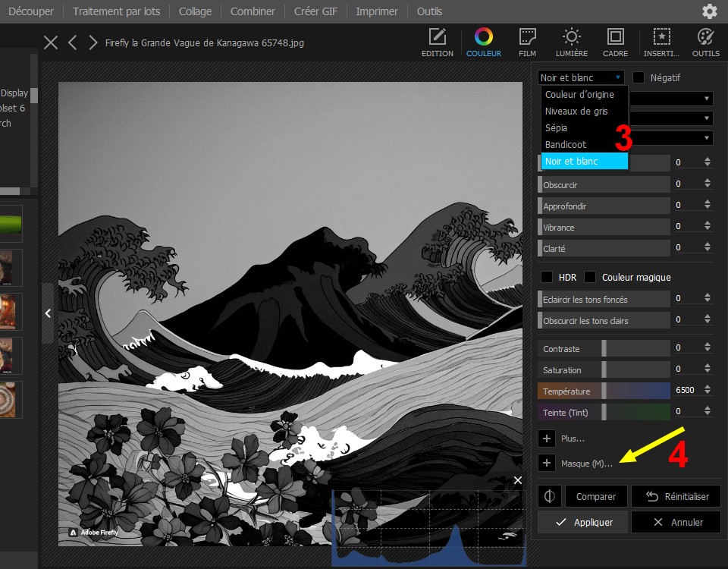The image size is (728, 569).
Task: Open the CADRE frame tool
Action: pyautogui.click(x=615, y=42)
